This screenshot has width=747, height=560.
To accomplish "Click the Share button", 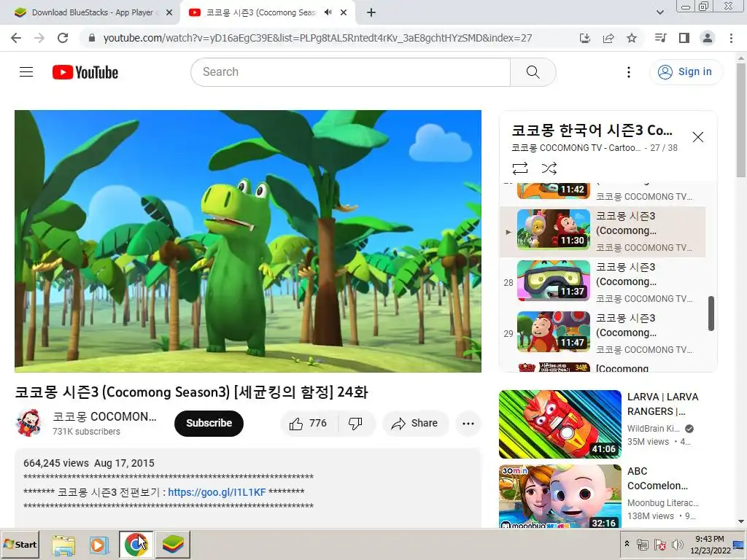I will pyautogui.click(x=415, y=424).
